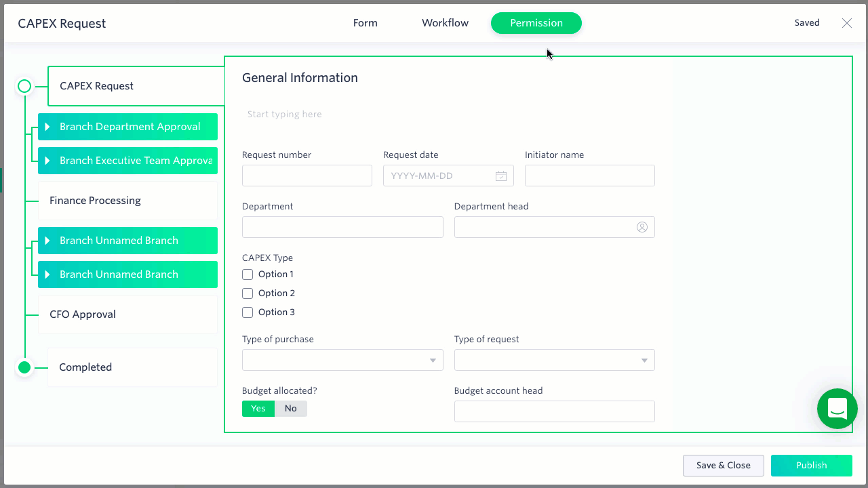The image size is (868, 488).
Task: Click the Request date field
Action: click(x=448, y=176)
